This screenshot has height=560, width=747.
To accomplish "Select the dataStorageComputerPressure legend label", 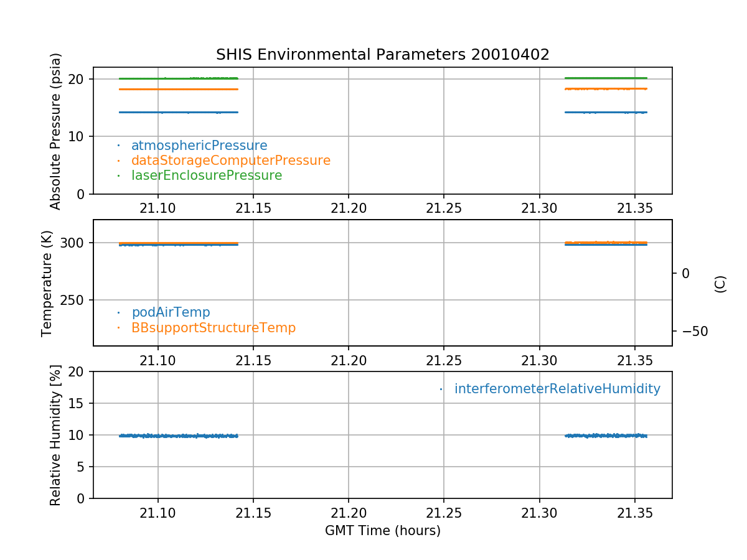I will coord(230,161).
